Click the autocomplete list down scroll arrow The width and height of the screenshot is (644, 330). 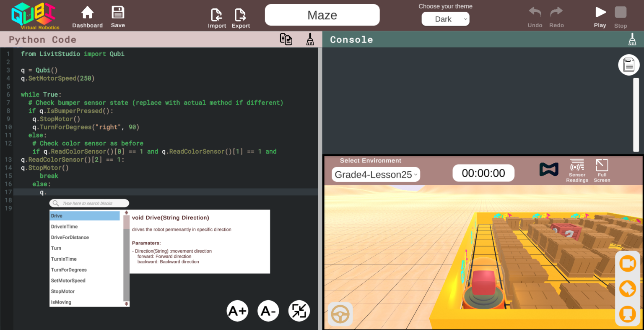click(127, 304)
